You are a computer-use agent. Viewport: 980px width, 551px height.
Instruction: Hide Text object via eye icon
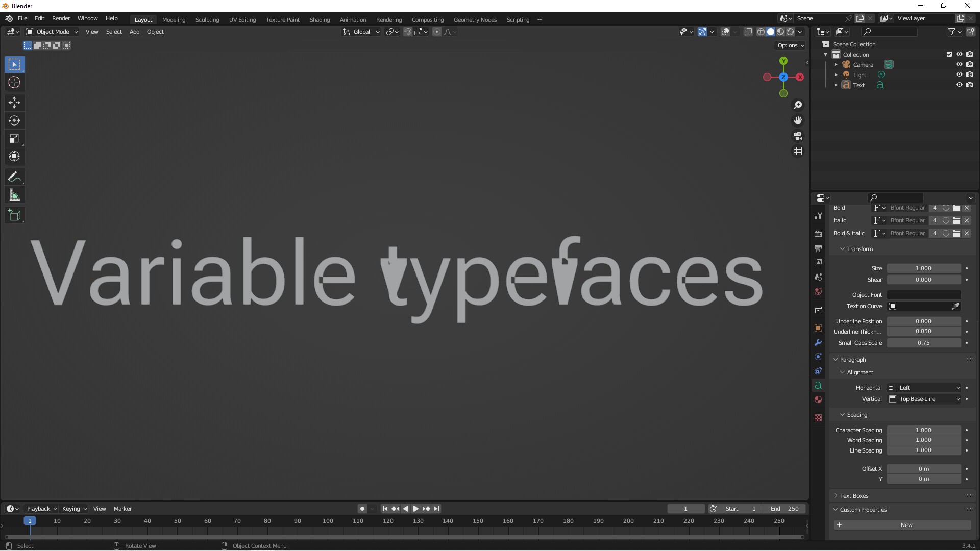coord(959,85)
